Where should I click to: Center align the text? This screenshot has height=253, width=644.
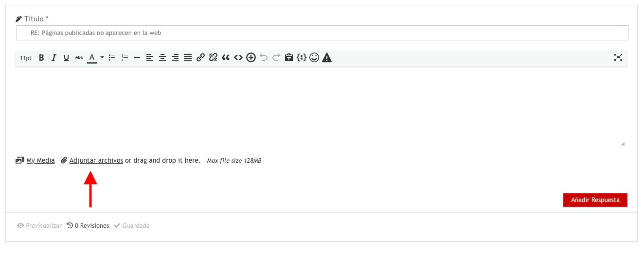(162, 58)
